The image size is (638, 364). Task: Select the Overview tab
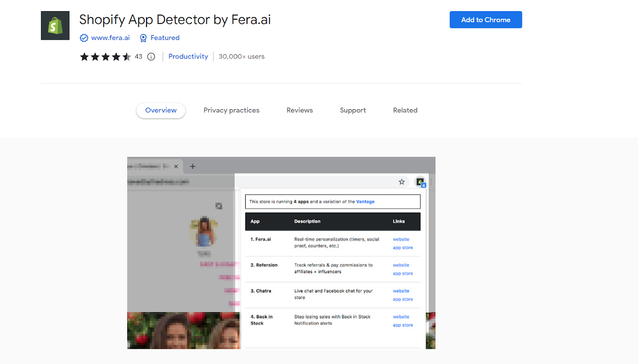click(x=161, y=110)
